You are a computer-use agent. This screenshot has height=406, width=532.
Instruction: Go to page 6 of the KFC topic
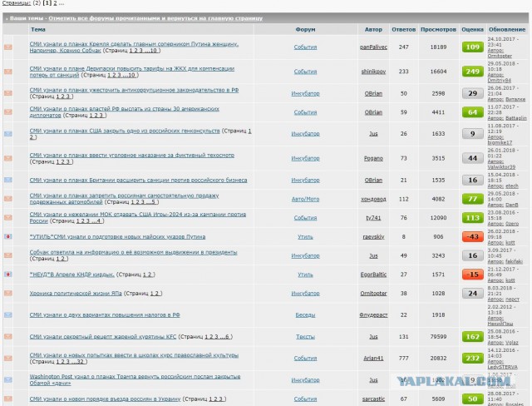pyautogui.click(x=228, y=337)
